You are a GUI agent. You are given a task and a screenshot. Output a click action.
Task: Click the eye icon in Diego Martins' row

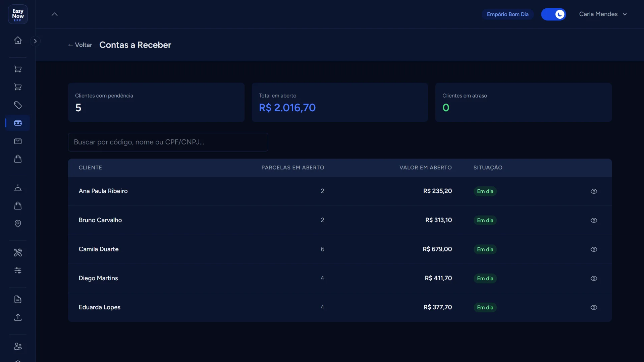[x=594, y=279]
